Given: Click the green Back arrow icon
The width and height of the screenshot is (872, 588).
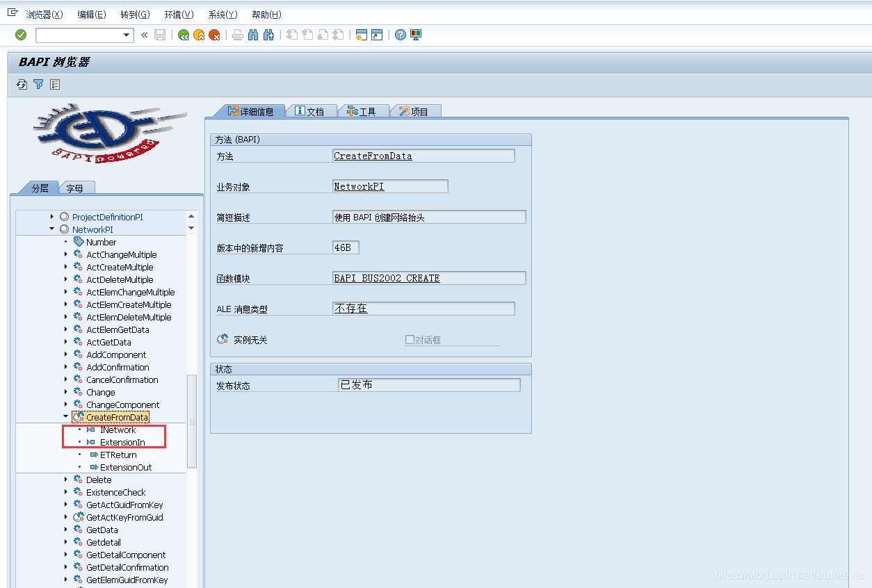Looking at the screenshot, I should [x=184, y=35].
